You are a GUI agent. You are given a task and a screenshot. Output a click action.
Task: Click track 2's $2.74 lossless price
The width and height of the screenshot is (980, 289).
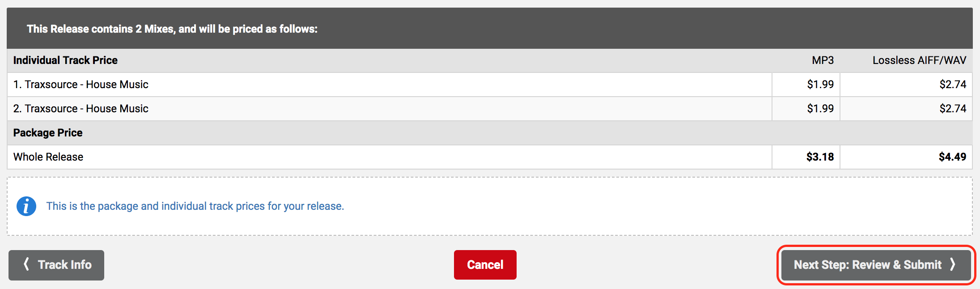pos(953,109)
